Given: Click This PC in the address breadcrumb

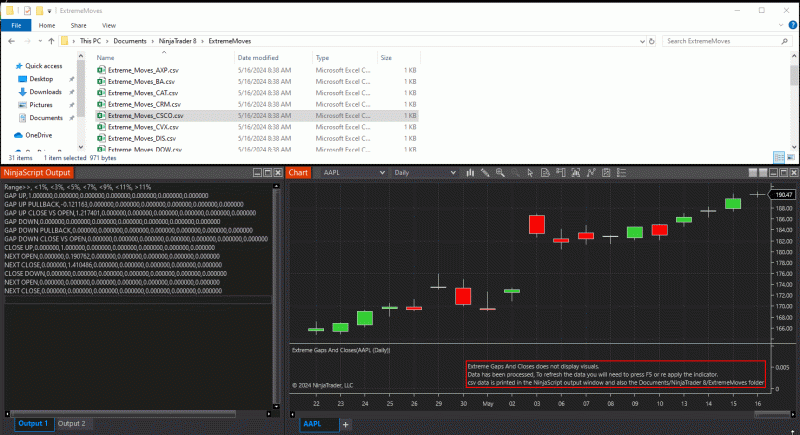Looking at the screenshot, I should coord(90,41).
